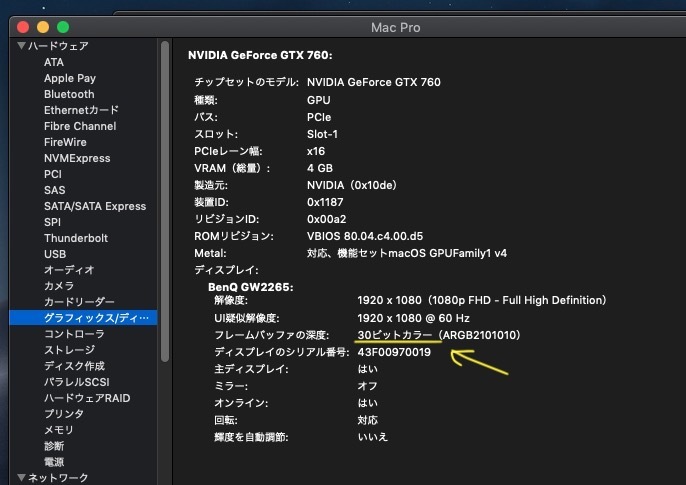Open the オーディオ entry
Image resolution: width=686 pixels, height=485 pixels.
point(69,270)
